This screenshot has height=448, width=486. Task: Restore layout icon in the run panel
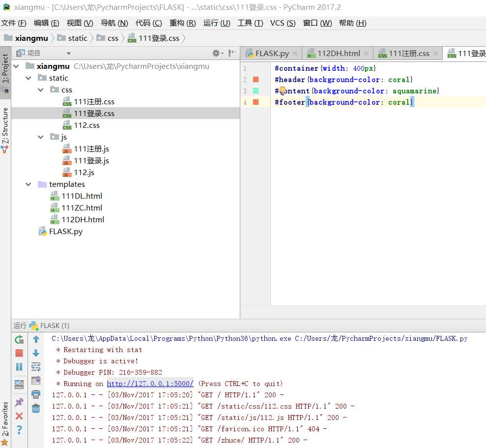pos(19,385)
